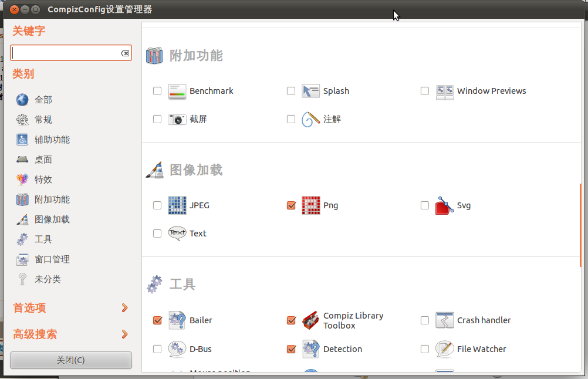Click the 窗口管理 category icon

pyautogui.click(x=22, y=259)
